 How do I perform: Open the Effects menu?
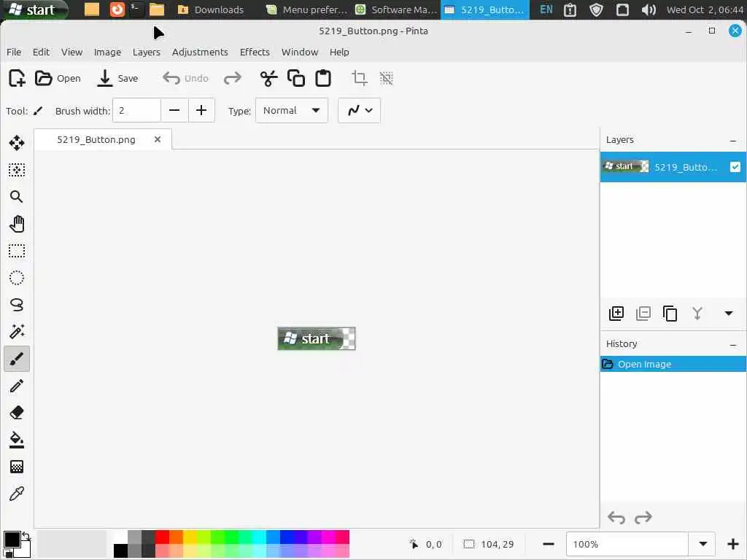255,52
